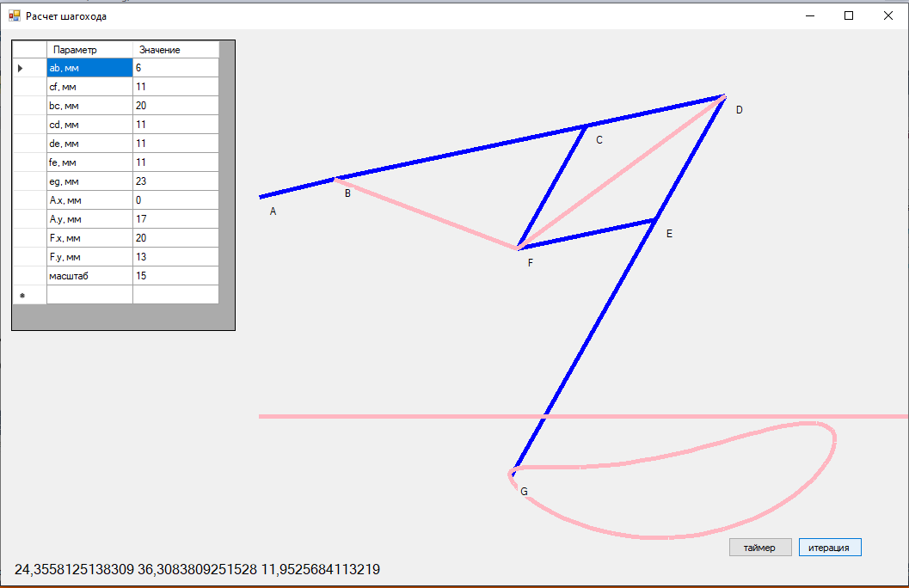Select the cf, мм value cell
909x588 pixels.
click(x=175, y=87)
